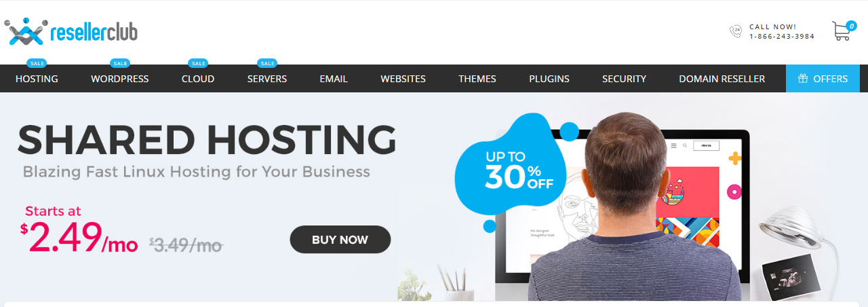Expand the Servers menu
This screenshot has height=307, width=868.
tap(267, 79)
